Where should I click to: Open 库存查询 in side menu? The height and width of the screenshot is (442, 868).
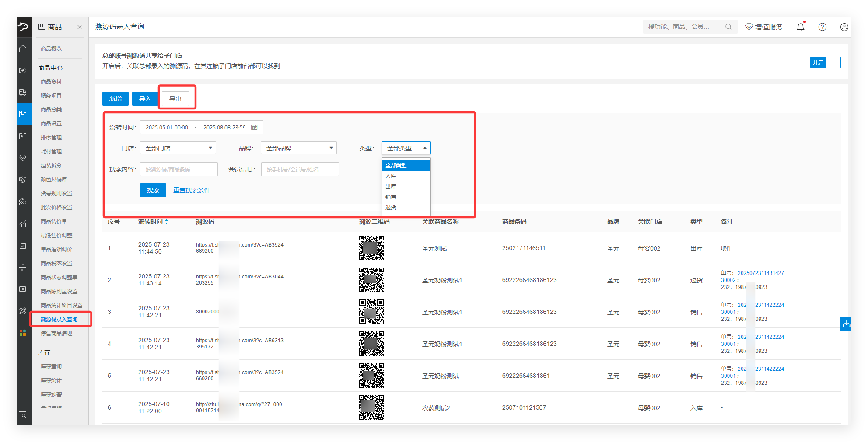click(x=51, y=366)
